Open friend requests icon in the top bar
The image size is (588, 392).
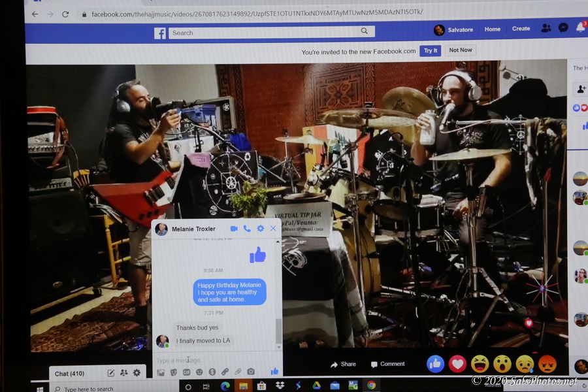click(x=546, y=28)
